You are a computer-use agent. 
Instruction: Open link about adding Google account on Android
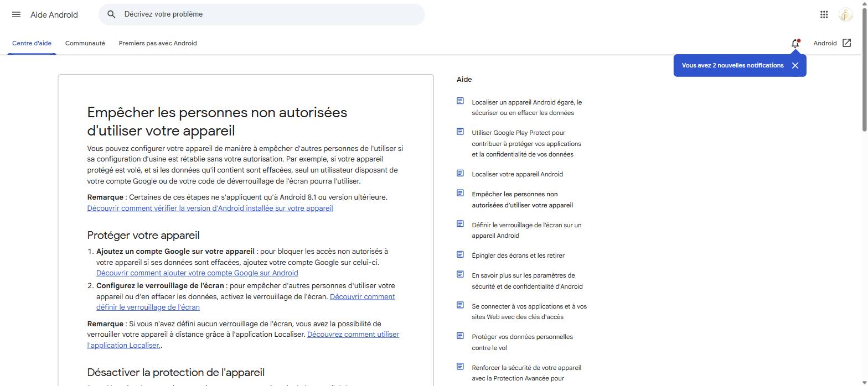tap(197, 273)
